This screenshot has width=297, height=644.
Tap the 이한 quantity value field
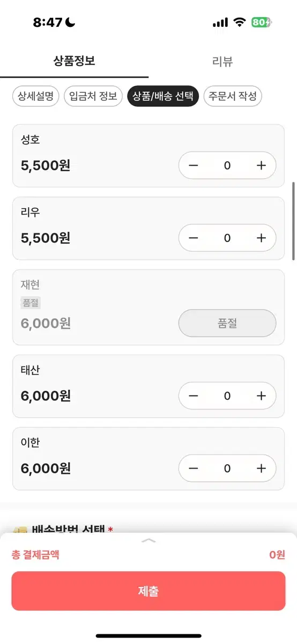click(227, 469)
